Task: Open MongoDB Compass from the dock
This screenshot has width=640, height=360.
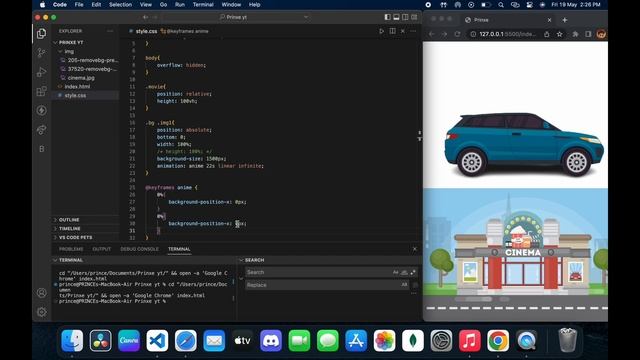Action: click(x=413, y=340)
